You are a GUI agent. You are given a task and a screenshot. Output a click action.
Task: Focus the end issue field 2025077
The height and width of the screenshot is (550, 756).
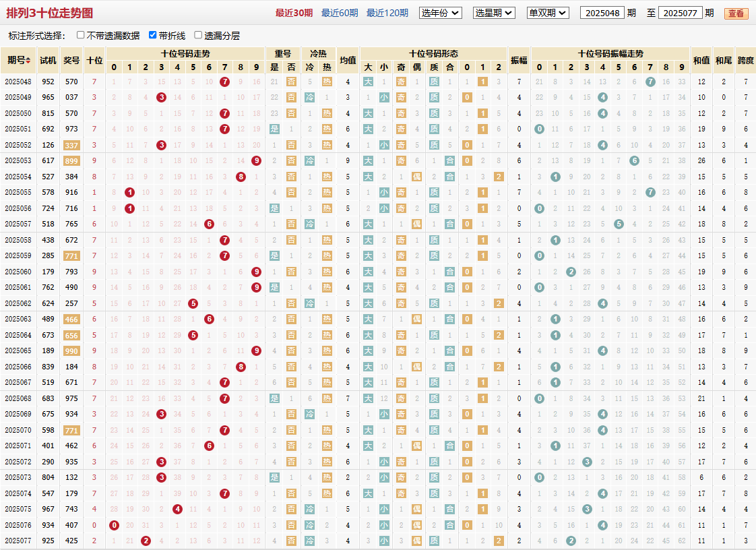click(x=680, y=13)
